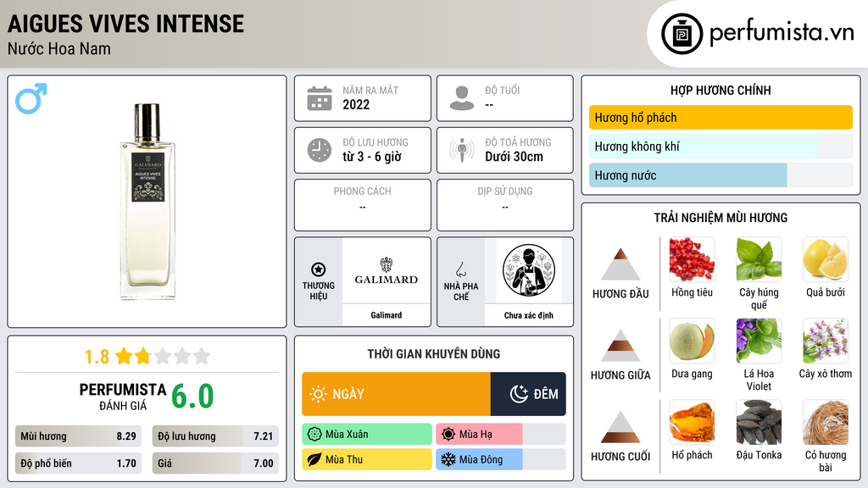Click the Dưới 30cm value
This screenshot has width=868, height=488.
tap(515, 157)
